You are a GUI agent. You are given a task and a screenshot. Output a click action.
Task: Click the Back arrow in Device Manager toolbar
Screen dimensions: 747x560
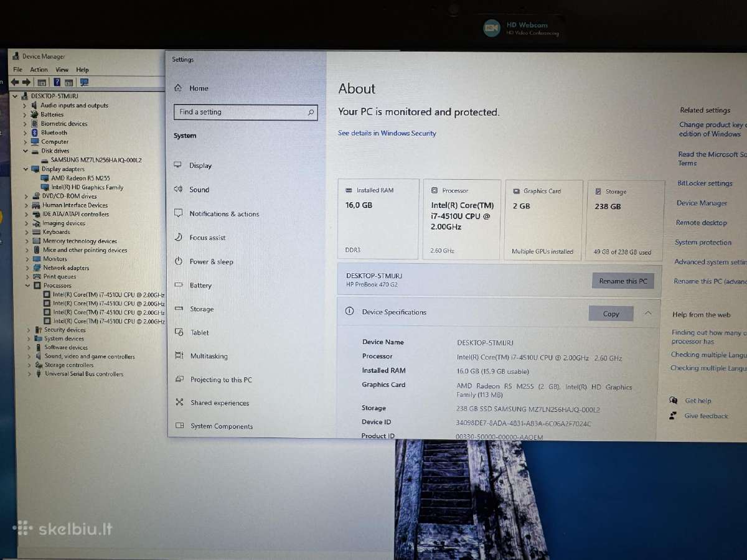(x=15, y=82)
